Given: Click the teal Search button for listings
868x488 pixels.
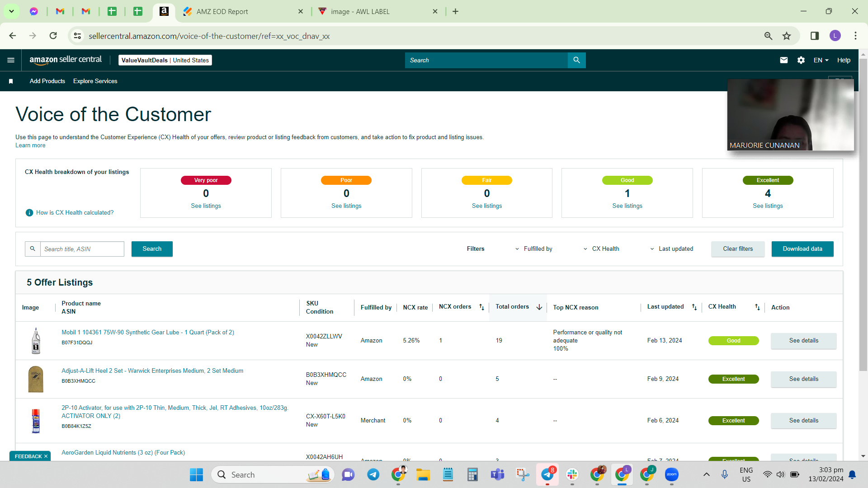Looking at the screenshot, I should (152, 249).
